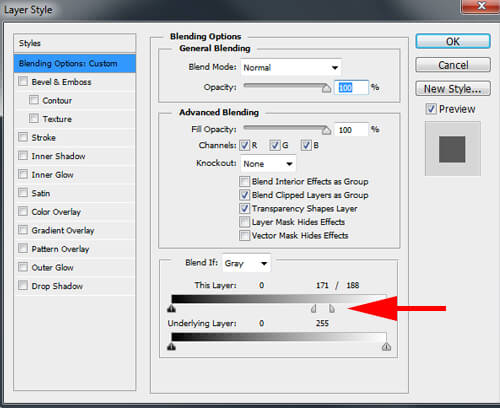Click the Opacity slider handle

327,88
